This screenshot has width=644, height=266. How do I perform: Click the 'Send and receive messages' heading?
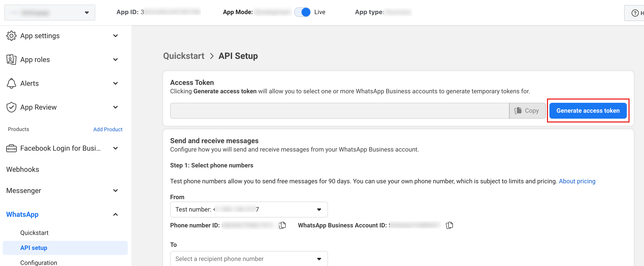[214, 141]
